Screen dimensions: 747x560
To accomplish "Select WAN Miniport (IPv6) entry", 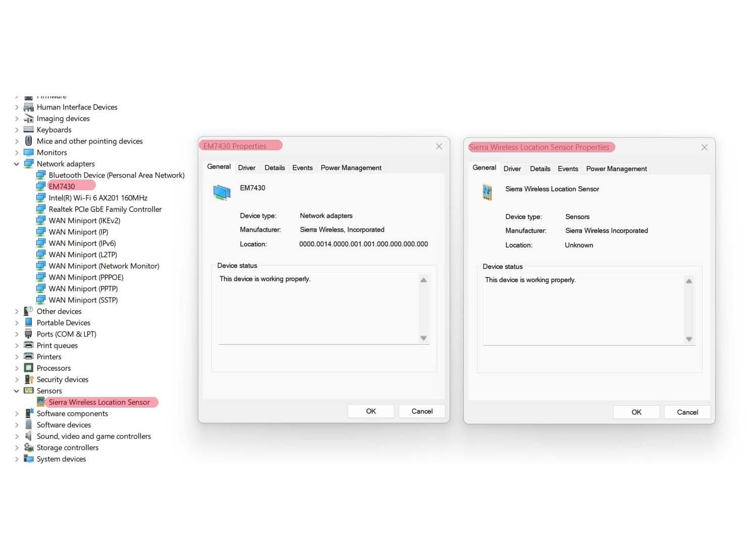I will pyautogui.click(x=82, y=243).
